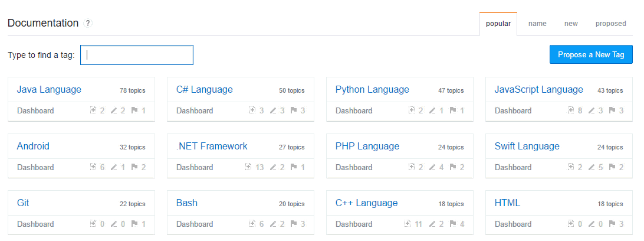Click the page-plus icon in .NET Framework card
Viewport: 644px width, 241px height.
tap(248, 167)
